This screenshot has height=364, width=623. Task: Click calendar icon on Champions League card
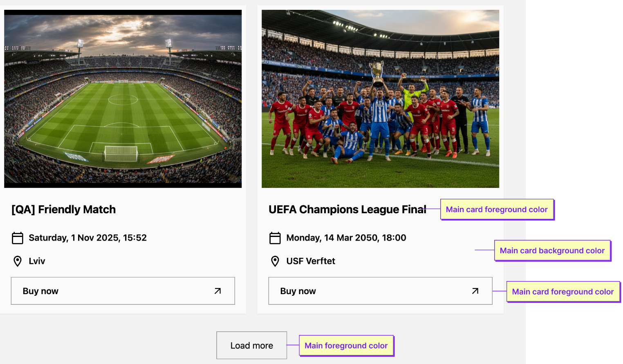tap(275, 238)
